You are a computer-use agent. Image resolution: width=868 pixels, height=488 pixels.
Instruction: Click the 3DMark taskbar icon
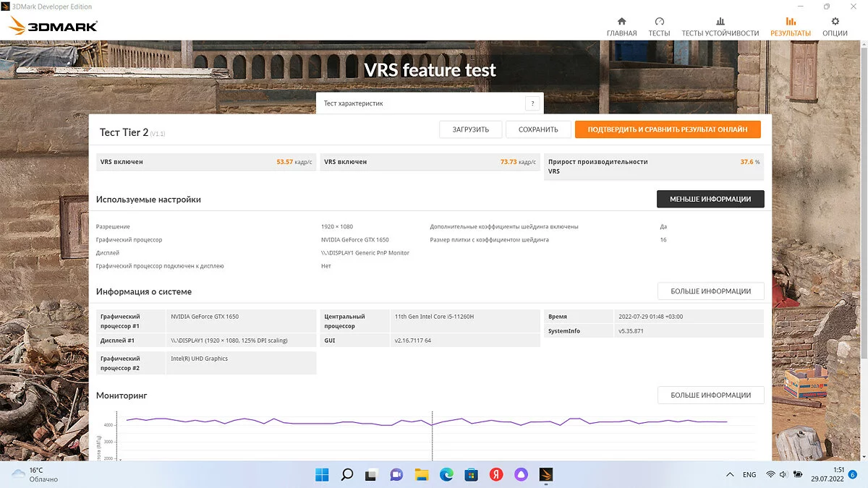click(546, 474)
